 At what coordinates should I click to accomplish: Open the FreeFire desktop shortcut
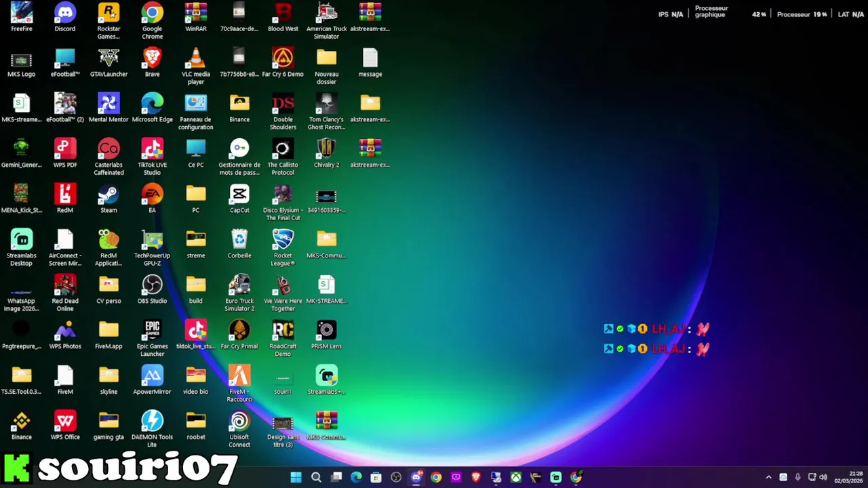(22, 18)
